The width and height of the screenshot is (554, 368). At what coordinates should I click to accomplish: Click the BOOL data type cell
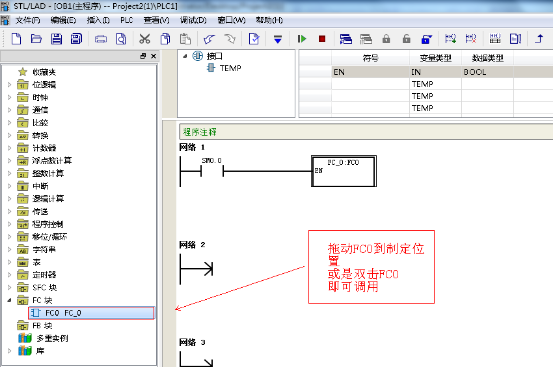487,72
